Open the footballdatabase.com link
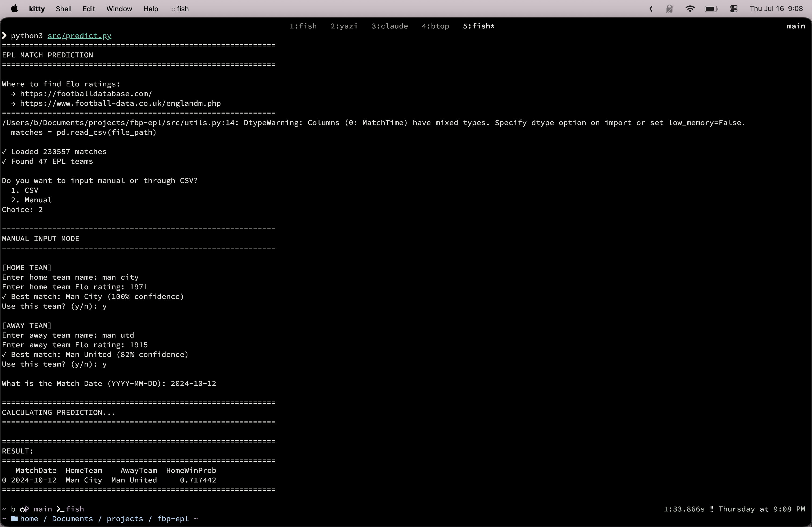812x527 pixels. [86, 94]
